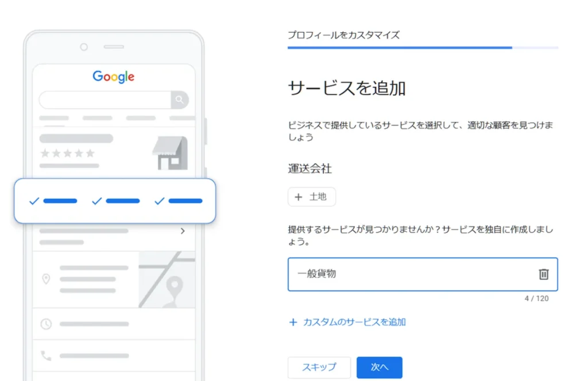
Task: Click the search box in the phone mockup
Action: point(106,99)
